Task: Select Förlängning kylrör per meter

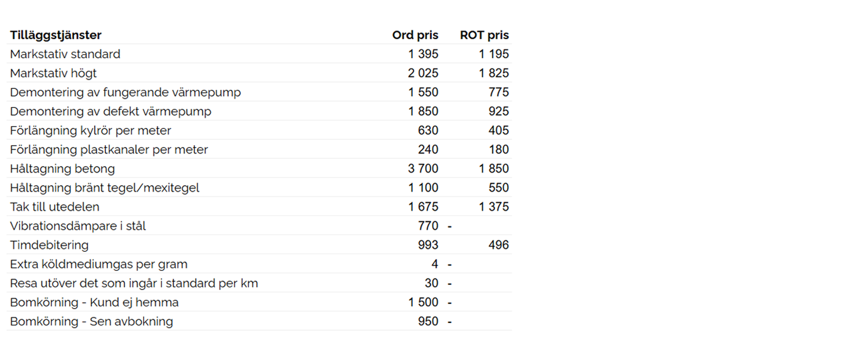Action: (90, 130)
